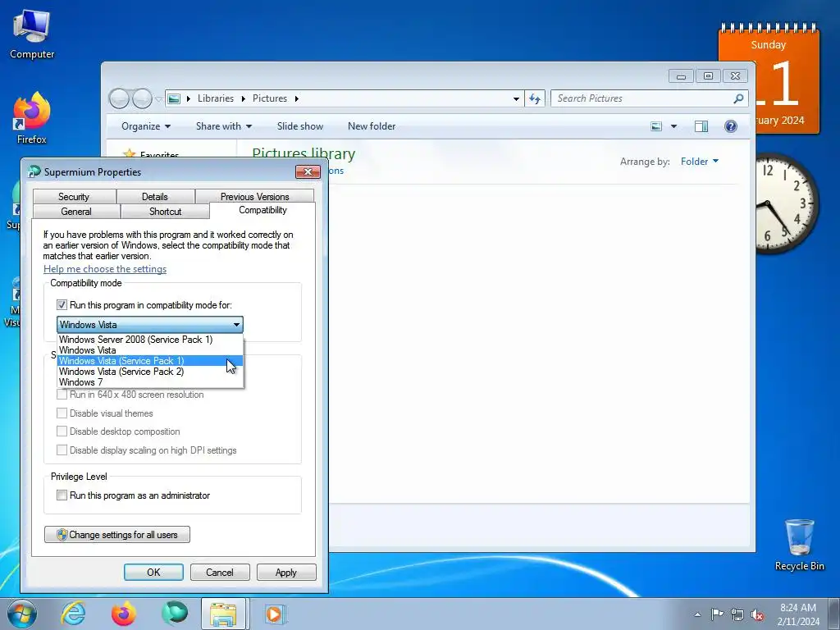
Task: Collapse the compatibility mode combo box
Action: (x=236, y=325)
